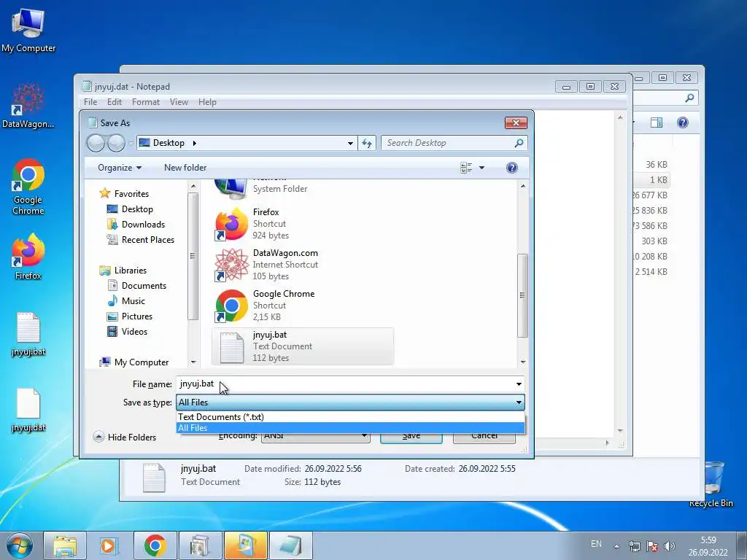747x560 pixels.
Task: Select DataWagon.com internet shortcut in list
Action: (x=303, y=265)
